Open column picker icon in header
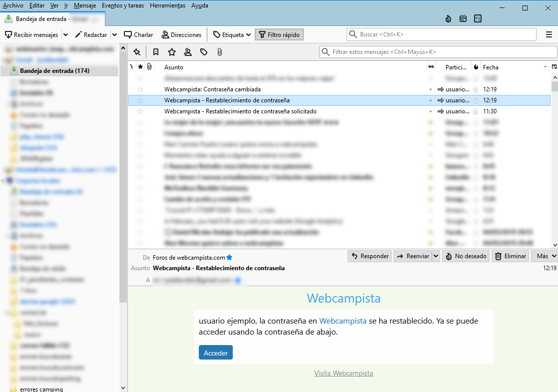This screenshot has height=392, width=558. tap(554, 67)
